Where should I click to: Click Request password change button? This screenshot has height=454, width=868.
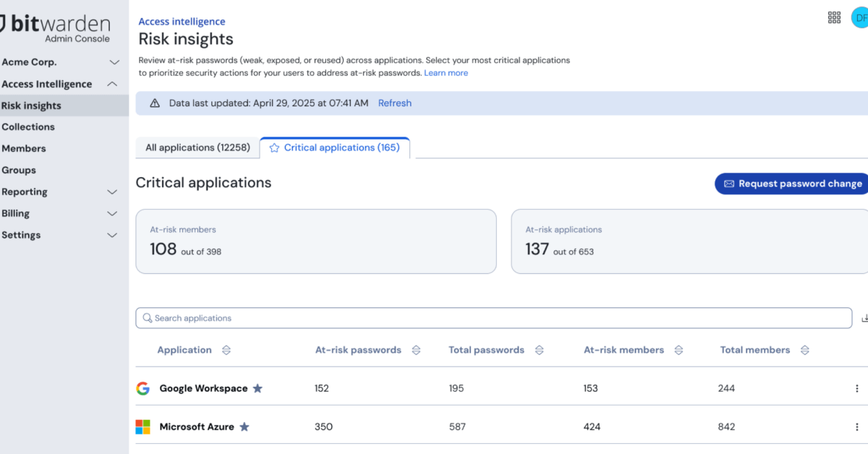click(792, 184)
